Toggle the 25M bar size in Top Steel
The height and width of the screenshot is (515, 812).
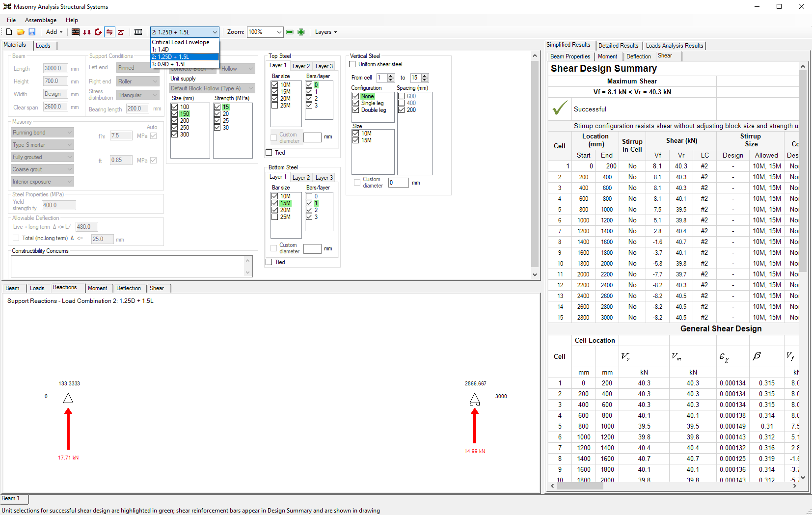[275, 106]
